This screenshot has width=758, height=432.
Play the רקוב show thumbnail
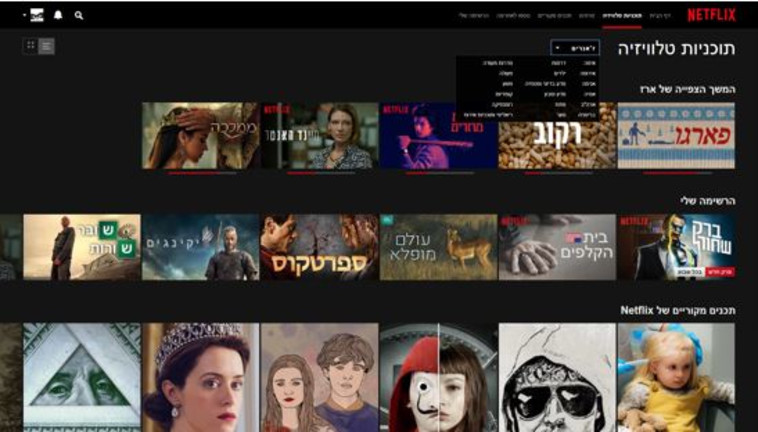pyautogui.click(x=557, y=135)
